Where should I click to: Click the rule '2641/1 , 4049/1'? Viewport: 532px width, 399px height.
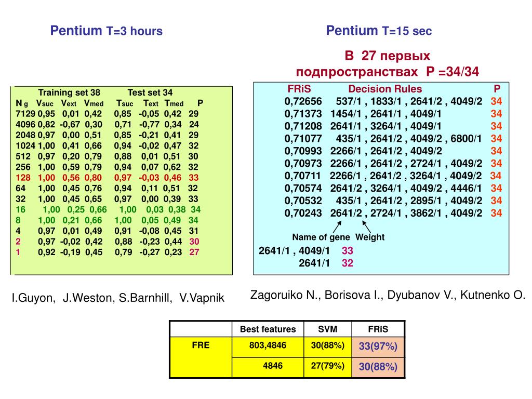point(294,251)
